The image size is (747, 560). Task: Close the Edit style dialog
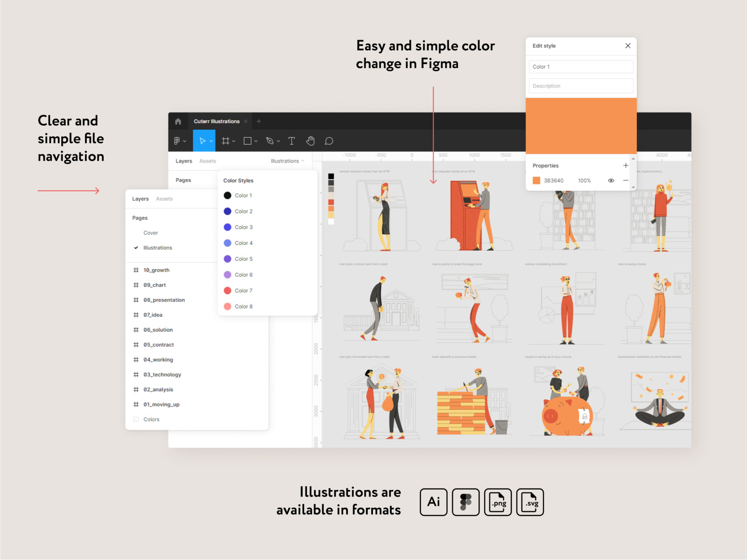tap(628, 46)
